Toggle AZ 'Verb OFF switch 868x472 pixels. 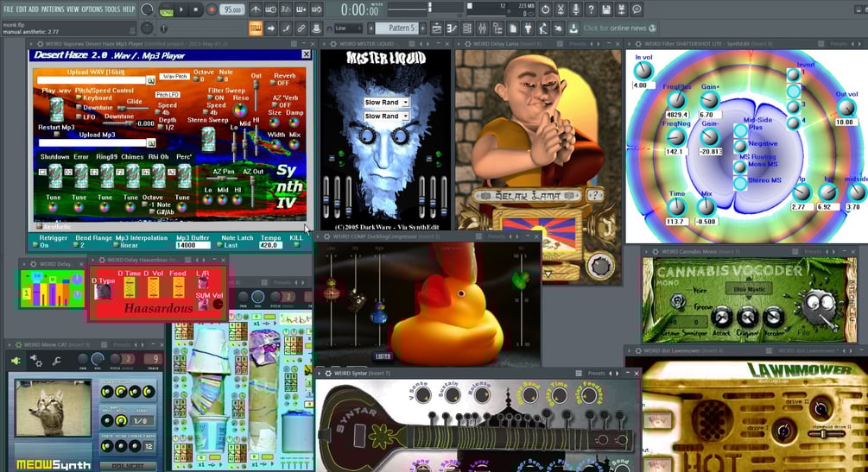(x=275, y=104)
